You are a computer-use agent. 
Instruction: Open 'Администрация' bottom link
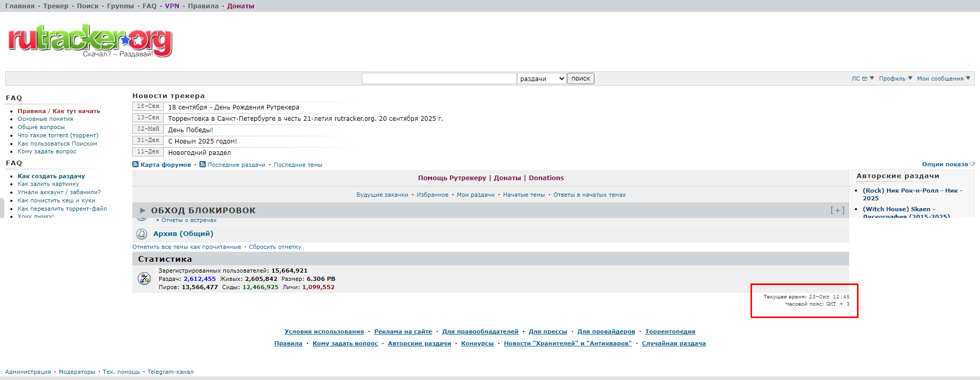tap(28, 372)
